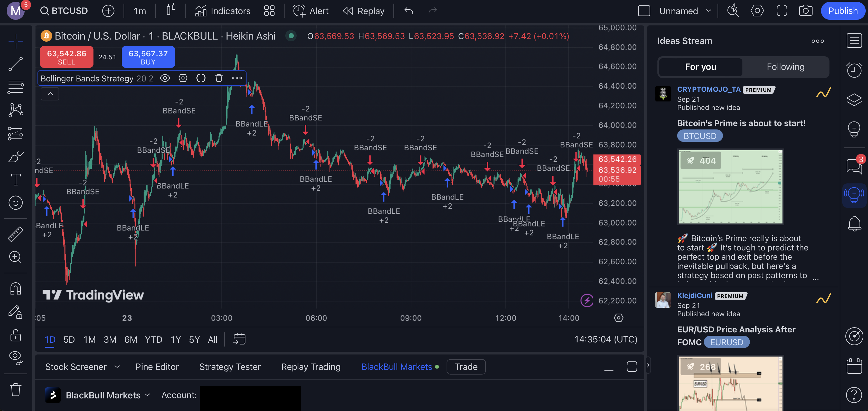
Task: Open the Fibonacci retracement tools
Action: point(15,87)
